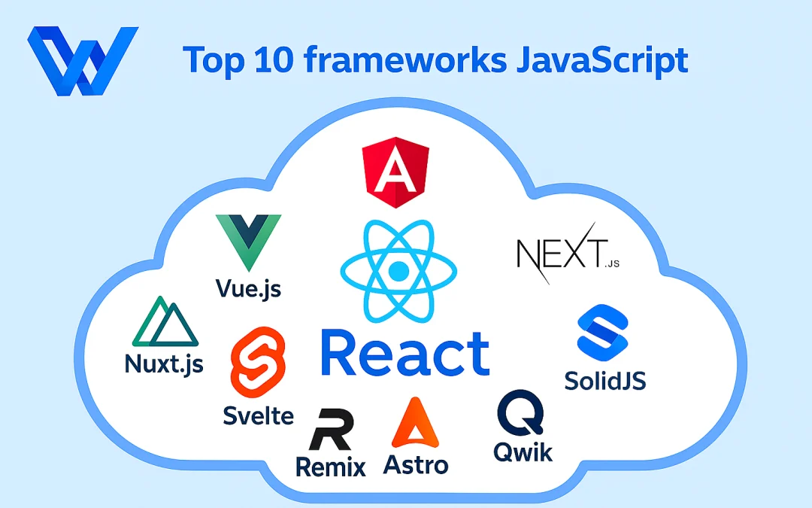The width and height of the screenshot is (812, 508).
Task: Click the orange Svelte logo
Action: (x=258, y=362)
